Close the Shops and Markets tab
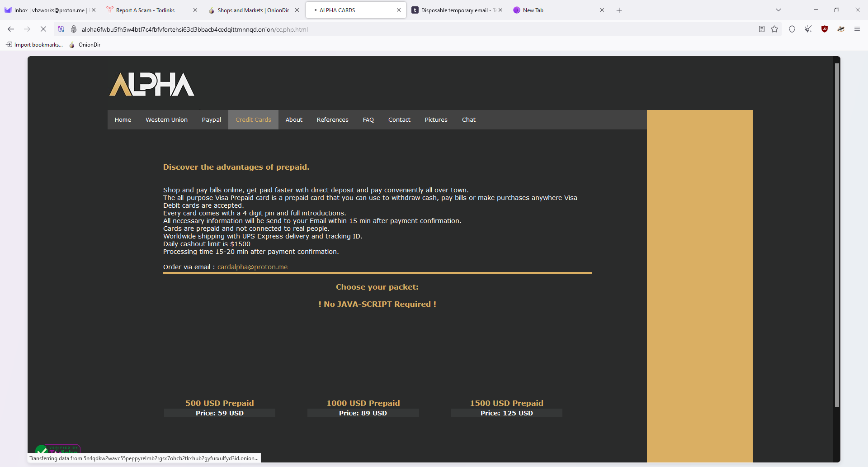This screenshot has width=868, height=467. click(x=297, y=10)
